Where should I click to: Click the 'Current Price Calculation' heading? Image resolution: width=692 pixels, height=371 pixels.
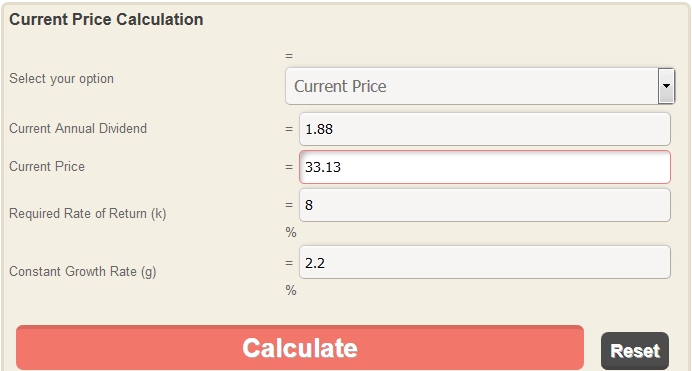106,19
